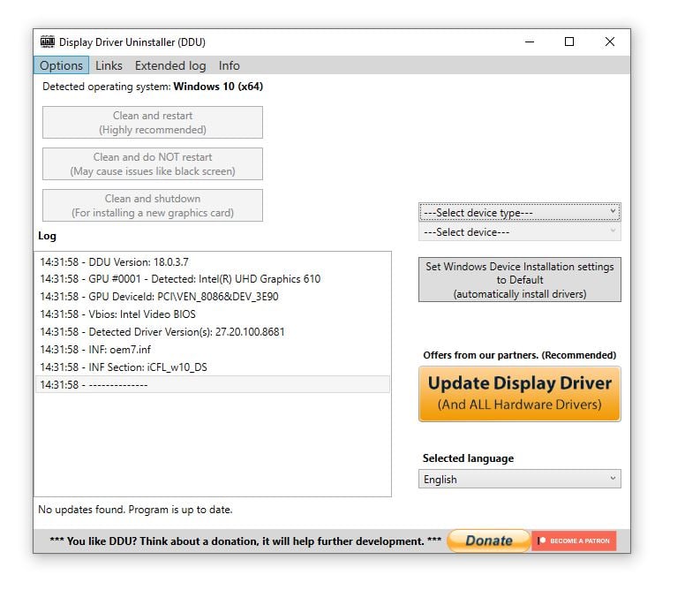Click the Patreon logo icon
This screenshot has width=700, height=590.
pos(541,541)
